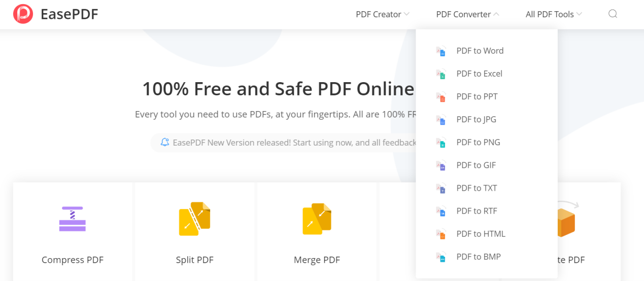Image resolution: width=644 pixels, height=281 pixels.
Task: Open the Split PDF label link
Action: (x=194, y=260)
